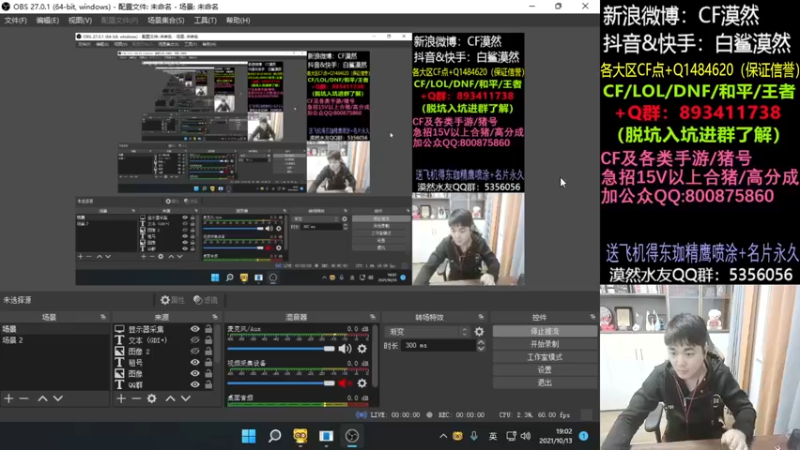Toggle lock on 文本 (GDI+) source

(208, 340)
